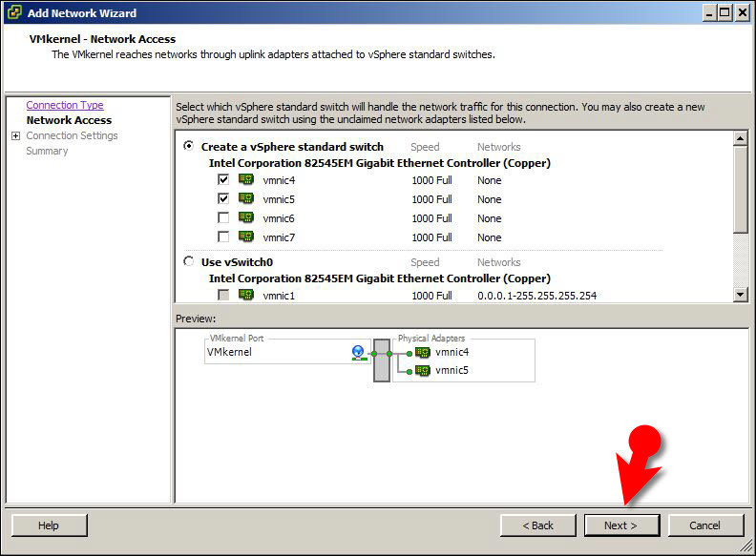Click the adapter list scroll up arrow
Viewport: 756px width, 556px height.
740,138
